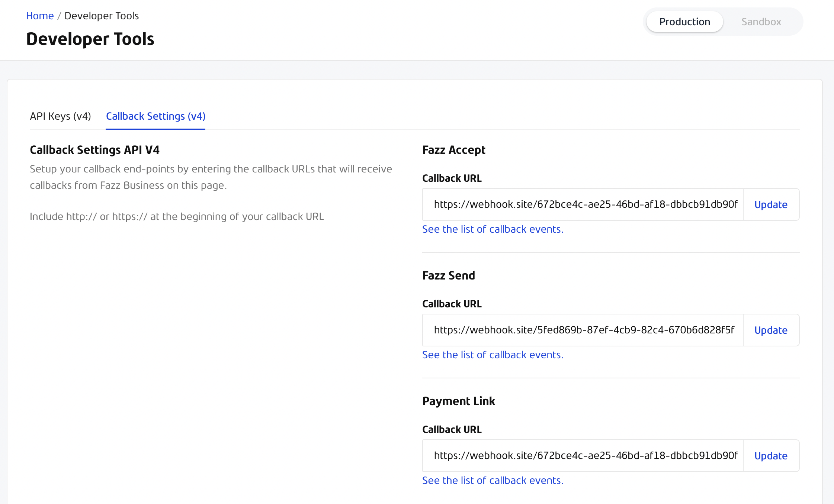The width and height of the screenshot is (834, 504).
Task: Click the Payment Link section heading
Action: tap(458, 401)
